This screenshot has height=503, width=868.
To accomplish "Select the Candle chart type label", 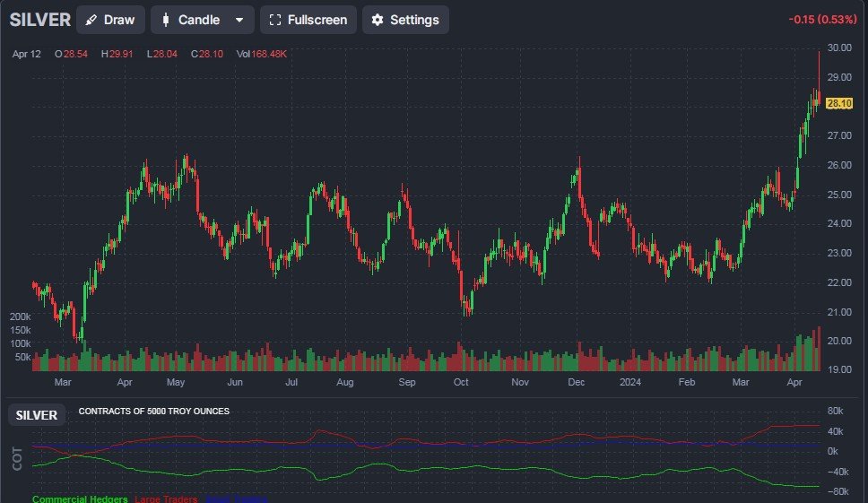I will tap(199, 20).
